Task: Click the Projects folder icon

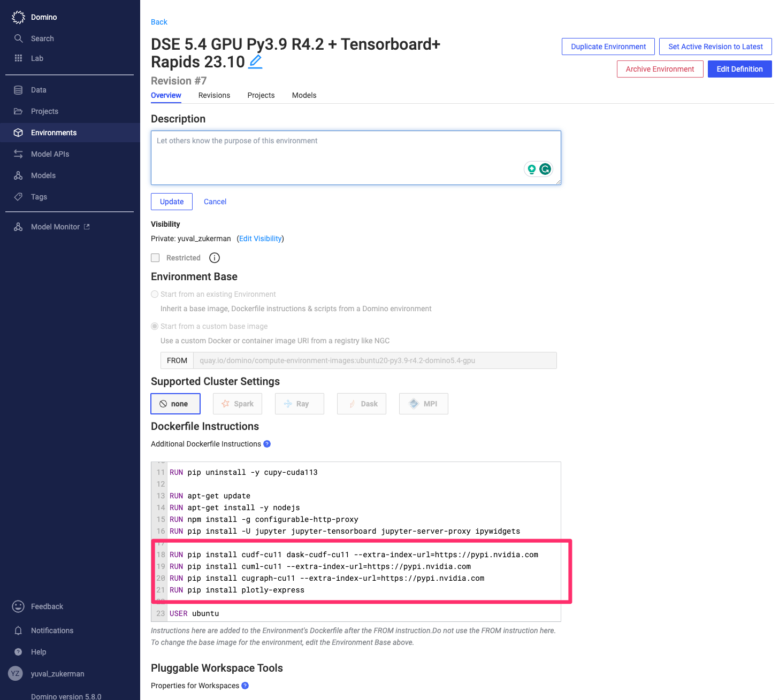Action: click(18, 111)
